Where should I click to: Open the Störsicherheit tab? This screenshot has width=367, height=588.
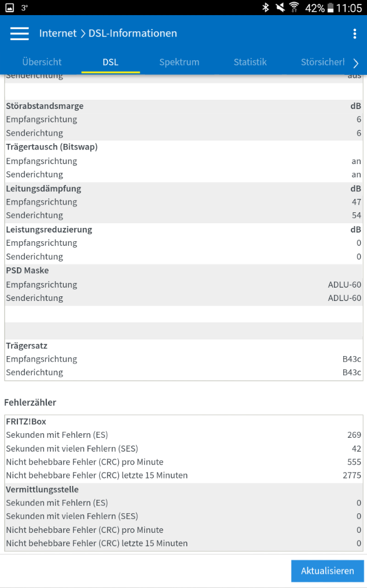point(322,62)
